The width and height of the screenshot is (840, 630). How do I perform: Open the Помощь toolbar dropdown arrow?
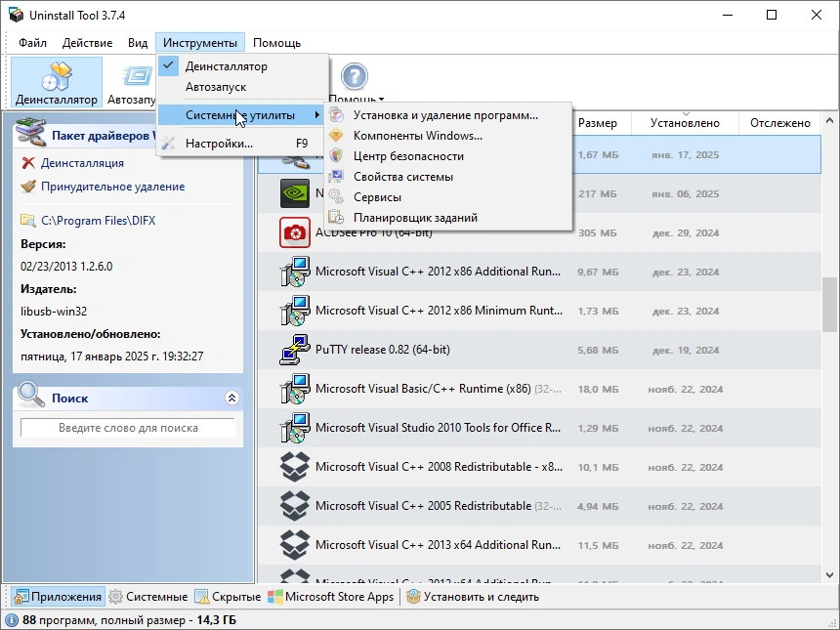tap(381, 99)
